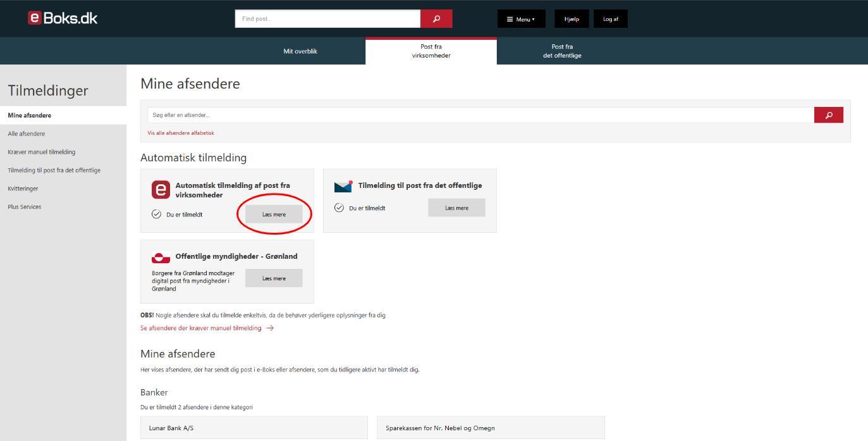Click the Log af button
868x441 pixels.
coord(611,19)
